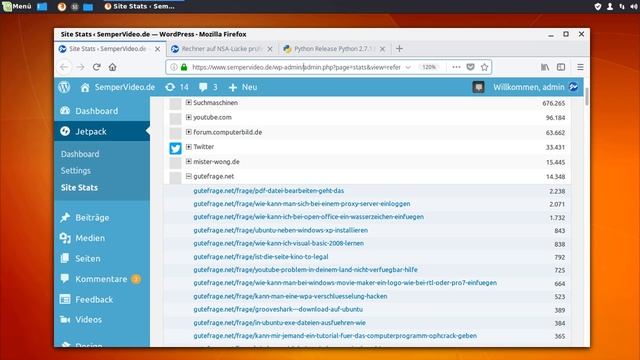Viewport: 640px width, 360px height.
Task: Close the Python Release tab
Action: pos(382,49)
